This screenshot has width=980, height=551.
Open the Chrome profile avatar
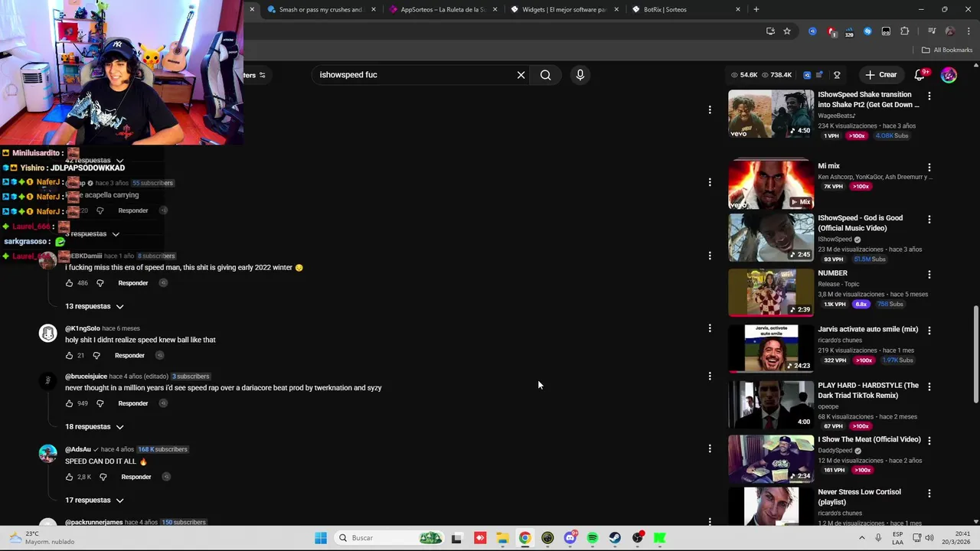(x=949, y=31)
